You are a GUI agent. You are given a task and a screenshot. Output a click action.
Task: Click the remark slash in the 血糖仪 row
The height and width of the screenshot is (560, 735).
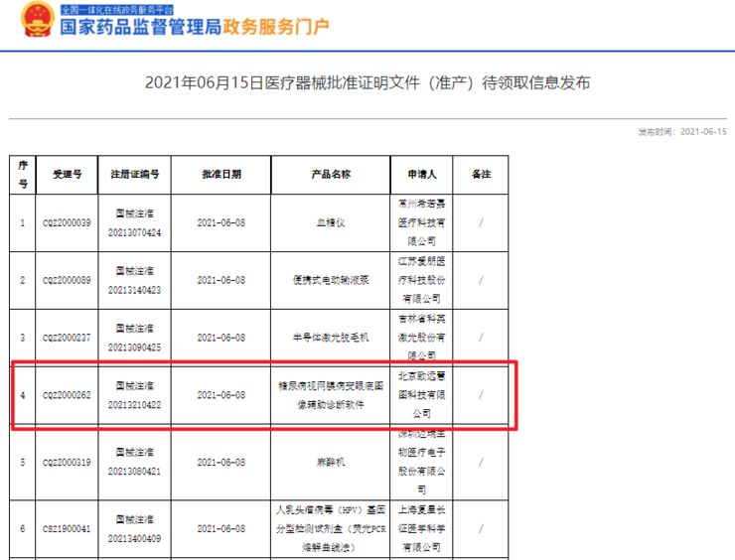(481, 223)
